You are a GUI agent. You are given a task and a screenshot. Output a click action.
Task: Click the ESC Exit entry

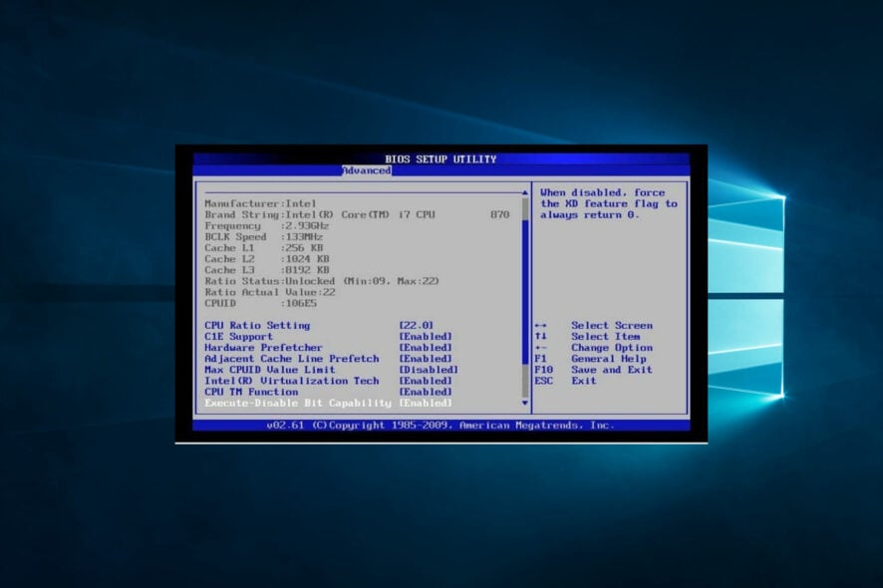pyautogui.click(x=565, y=381)
